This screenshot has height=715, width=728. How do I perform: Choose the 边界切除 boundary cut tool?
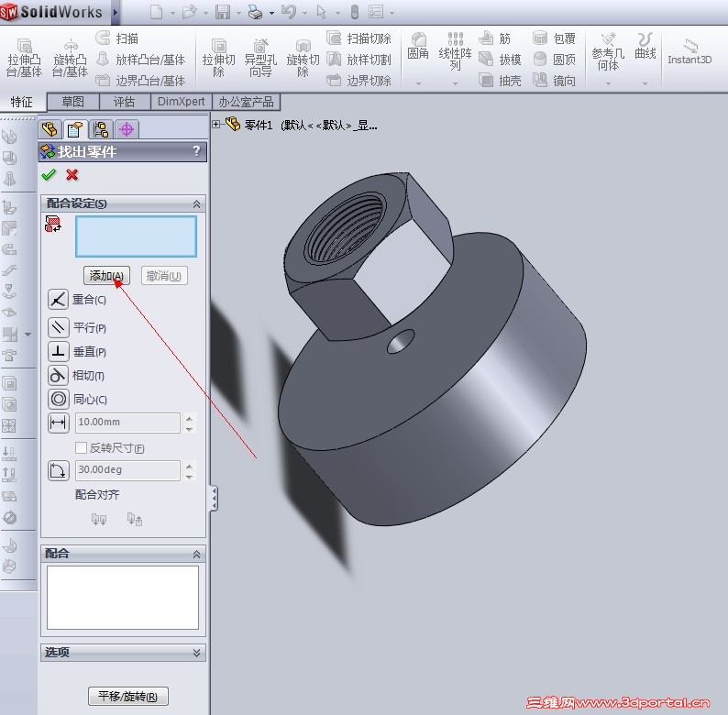358,81
